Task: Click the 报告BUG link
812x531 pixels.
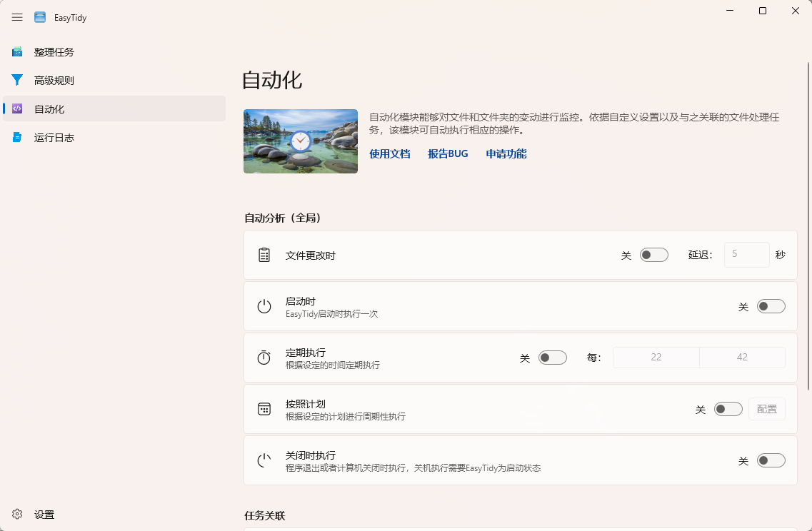Action: tap(448, 153)
